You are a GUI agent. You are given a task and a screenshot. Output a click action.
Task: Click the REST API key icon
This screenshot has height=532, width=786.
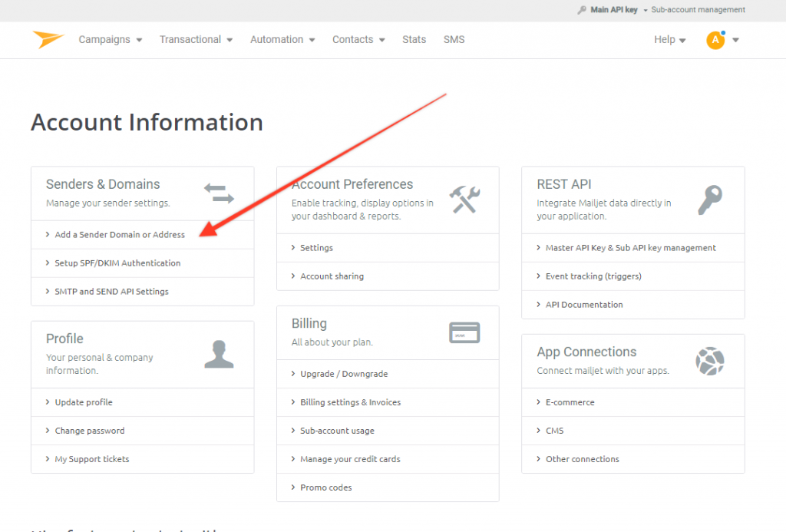tap(710, 200)
